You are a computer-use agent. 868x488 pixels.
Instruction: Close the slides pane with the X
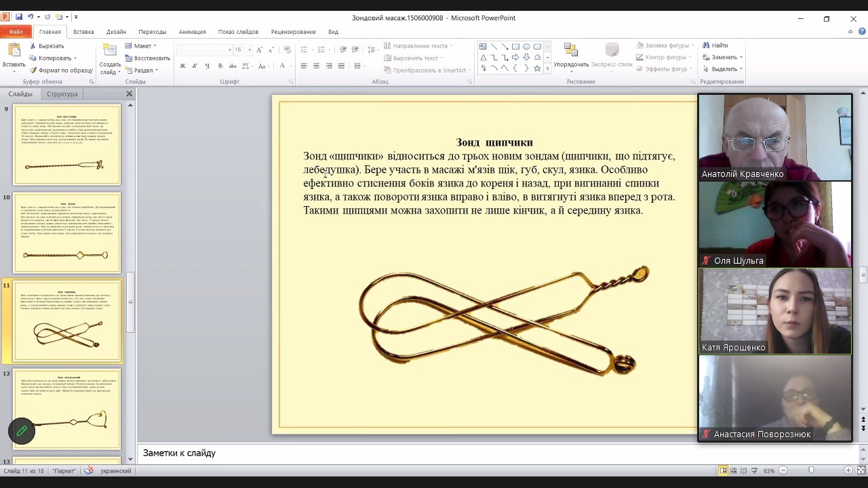[x=130, y=94]
